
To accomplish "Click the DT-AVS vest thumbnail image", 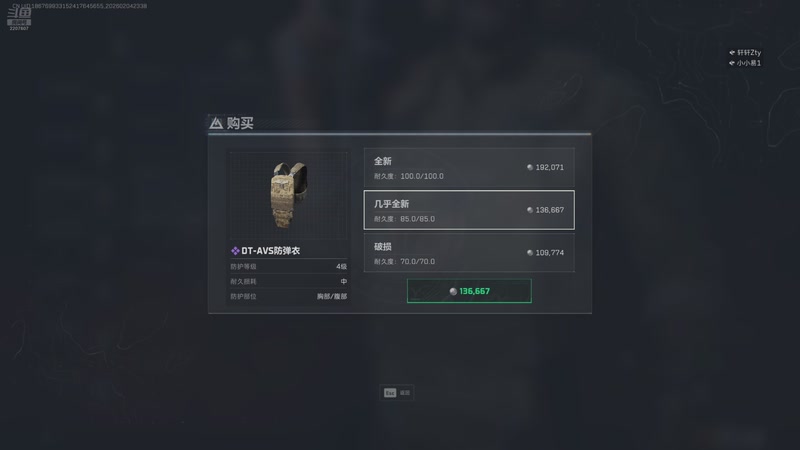I will [288, 195].
